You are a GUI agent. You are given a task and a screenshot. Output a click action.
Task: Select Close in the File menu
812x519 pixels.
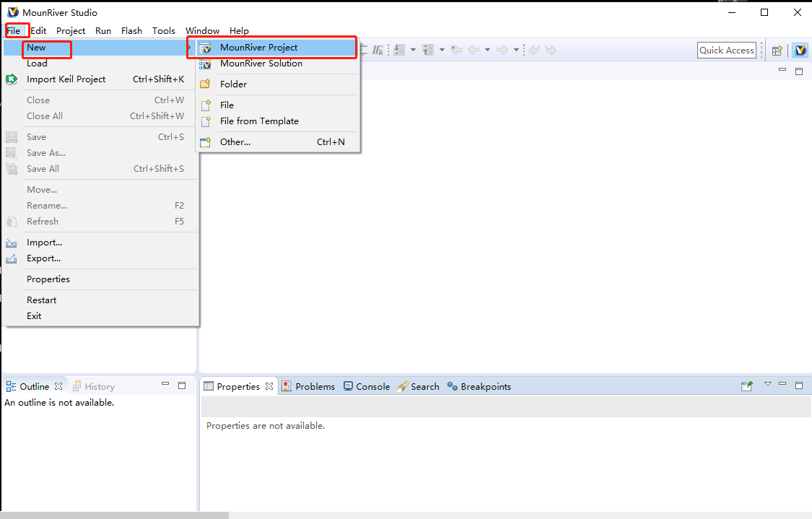click(x=100, y=100)
